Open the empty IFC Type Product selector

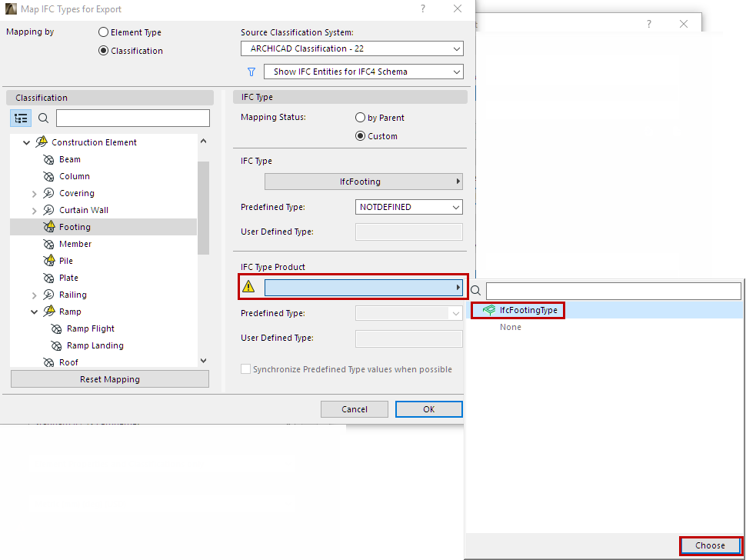pyautogui.click(x=364, y=288)
